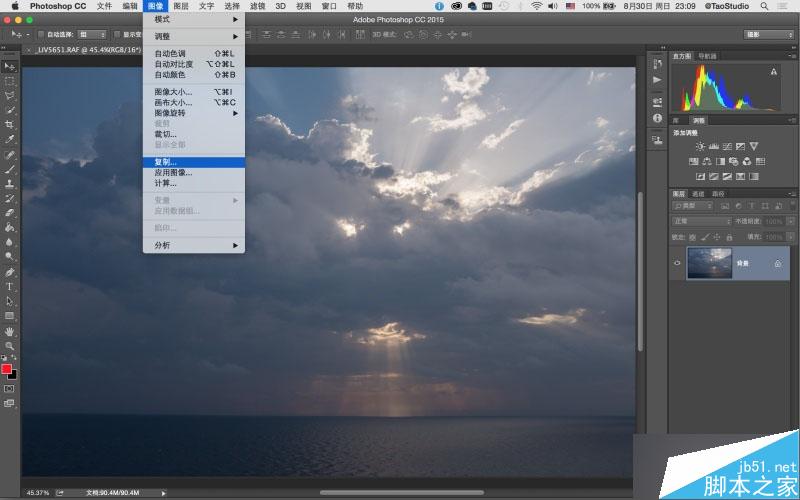Viewport: 800px width, 500px height.
Task: Choose 画布大小... (Canvas Size)
Action: 194,103
